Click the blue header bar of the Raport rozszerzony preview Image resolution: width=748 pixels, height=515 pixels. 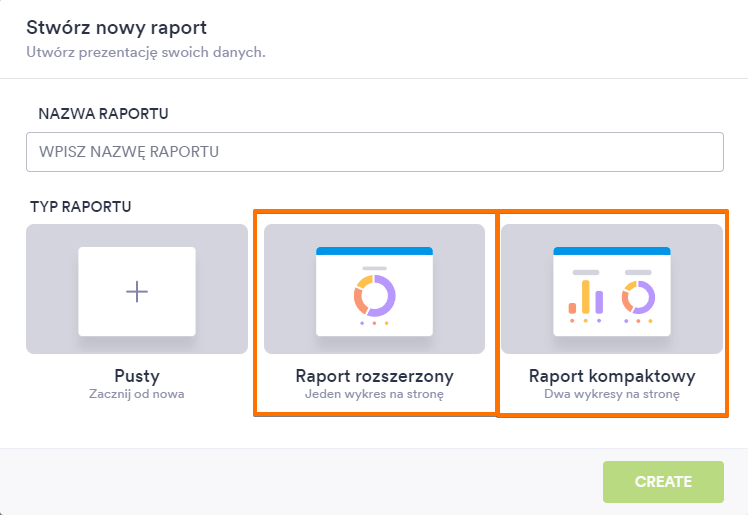coord(374,251)
